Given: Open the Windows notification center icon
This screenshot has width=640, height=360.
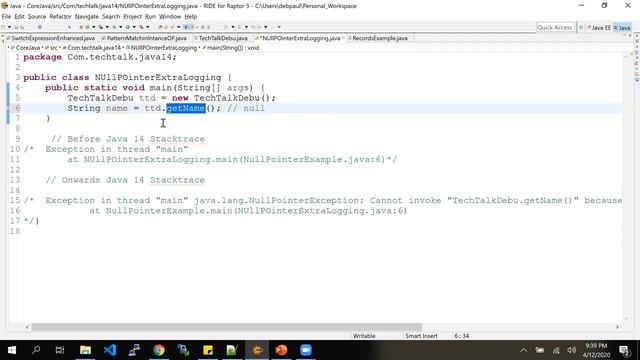Looking at the screenshot, I should point(624,350).
